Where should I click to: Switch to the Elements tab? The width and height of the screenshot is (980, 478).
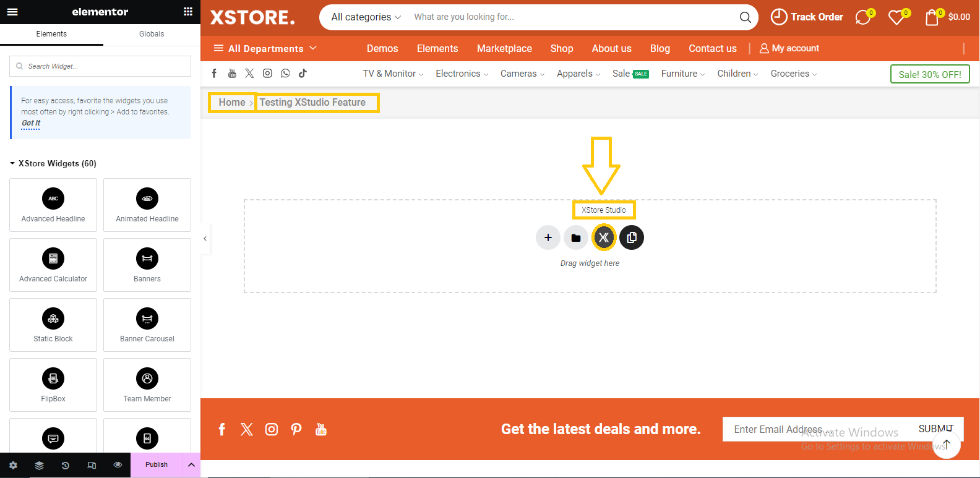[x=51, y=34]
